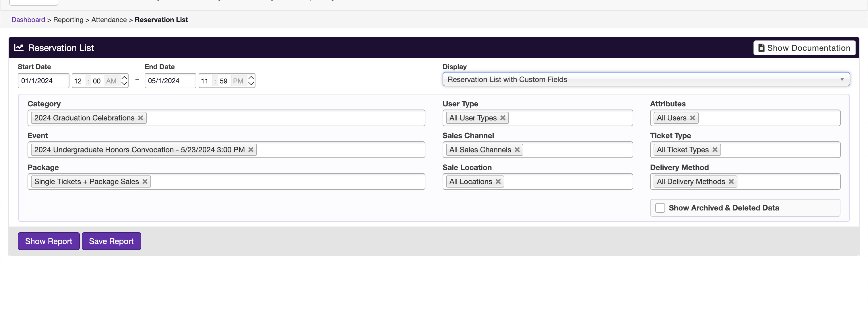Remove the All Sales Channels tag

(517, 150)
